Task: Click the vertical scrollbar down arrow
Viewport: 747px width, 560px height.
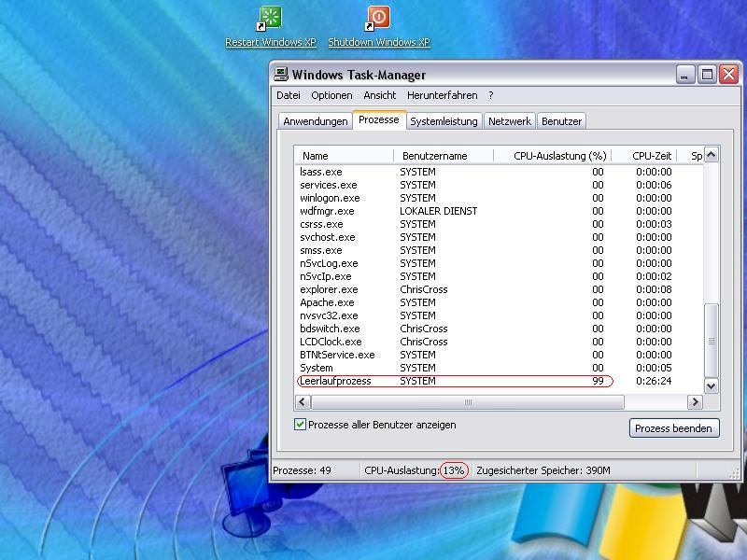Action: tap(712, 386)
